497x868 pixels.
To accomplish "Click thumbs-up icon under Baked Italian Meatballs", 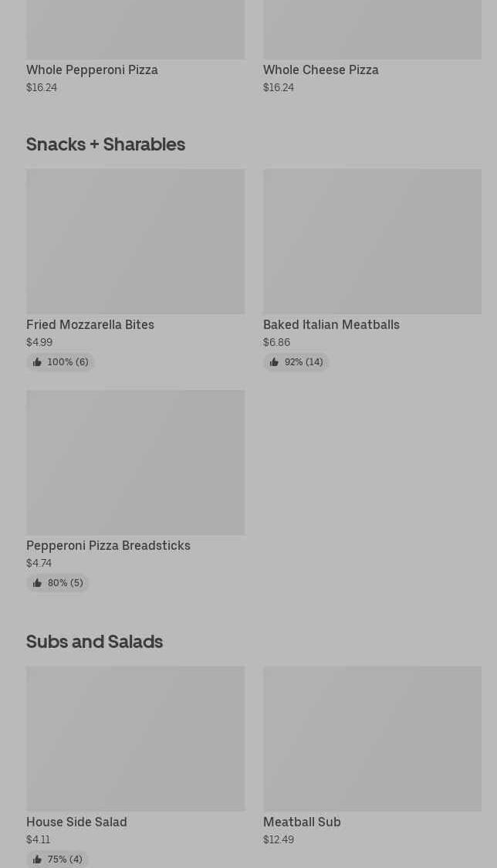I will [274, 362].
